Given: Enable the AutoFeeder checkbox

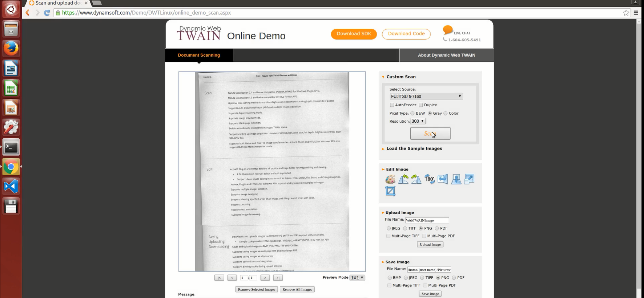Looking at the screenshot, I should [x=392, y=105].
